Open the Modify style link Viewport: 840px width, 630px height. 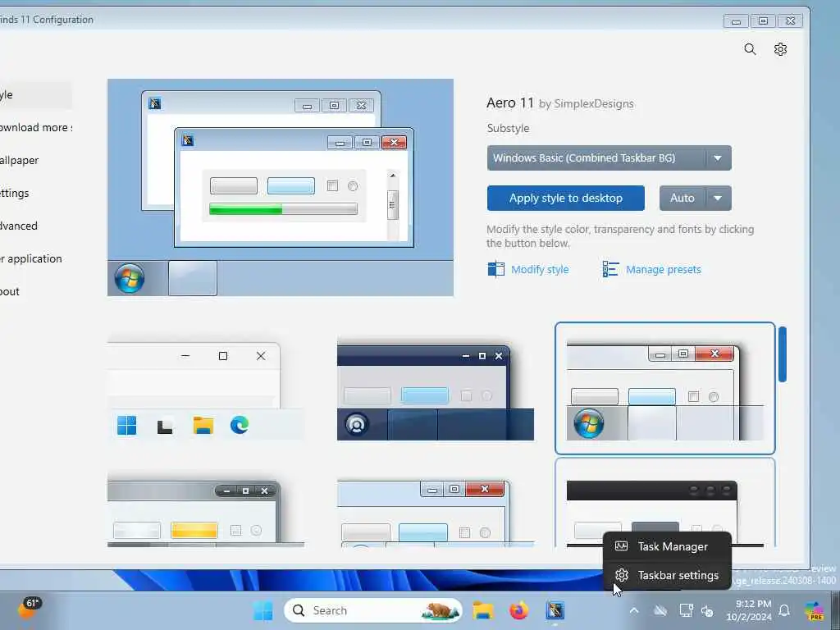pyautogui.click(x=540, y=269)
